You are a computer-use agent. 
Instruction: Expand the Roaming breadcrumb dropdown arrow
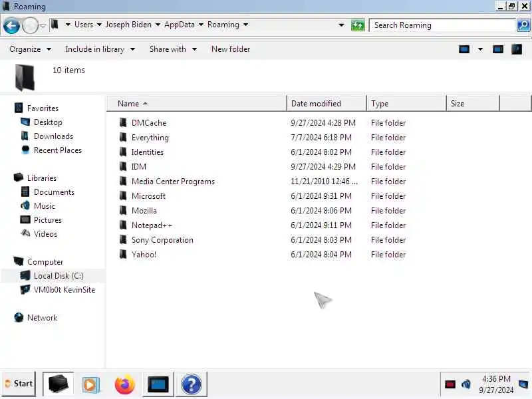point(245,25)
